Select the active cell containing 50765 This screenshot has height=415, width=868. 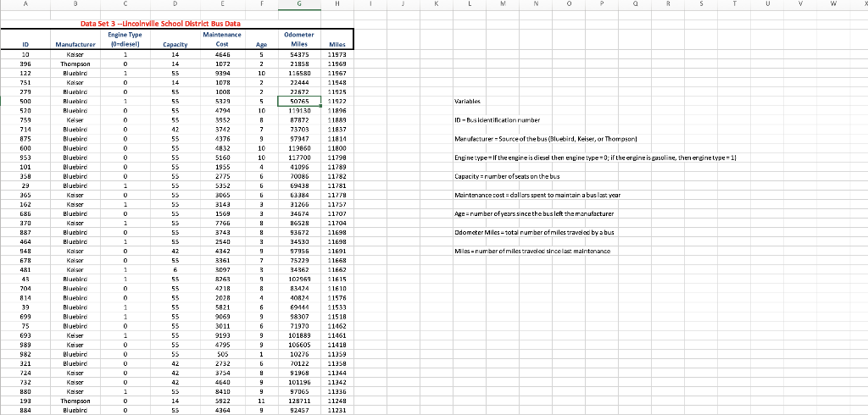[299, 102]
